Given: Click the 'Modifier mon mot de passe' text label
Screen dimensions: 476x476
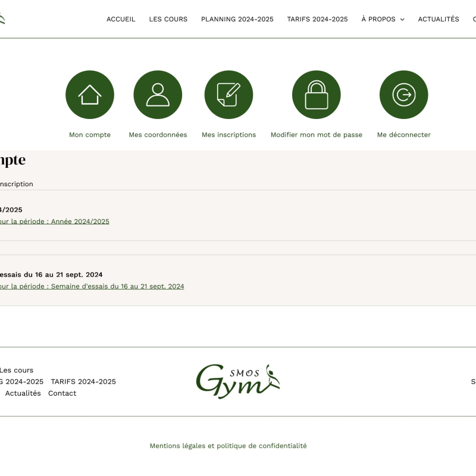Looking at the screenshot, I should coord(316,135).
